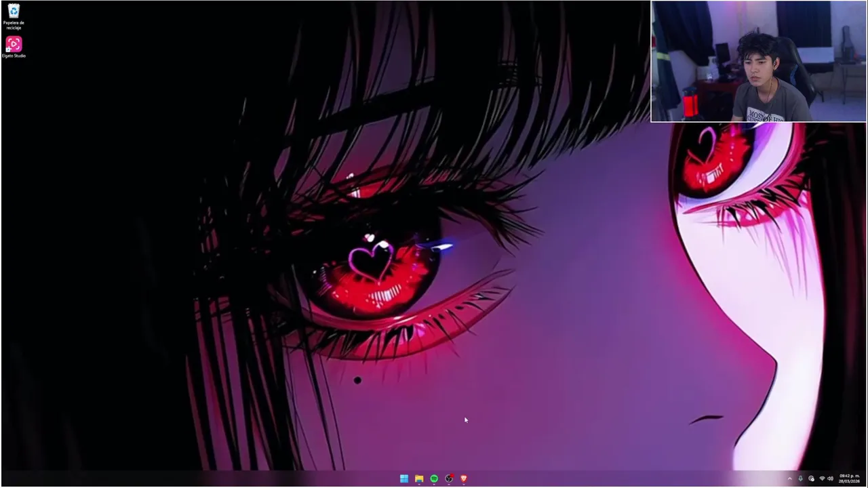This screenshot has height=488, width=868.
Task: Expand the hidden system tray icons chevron
Action: 790,479
